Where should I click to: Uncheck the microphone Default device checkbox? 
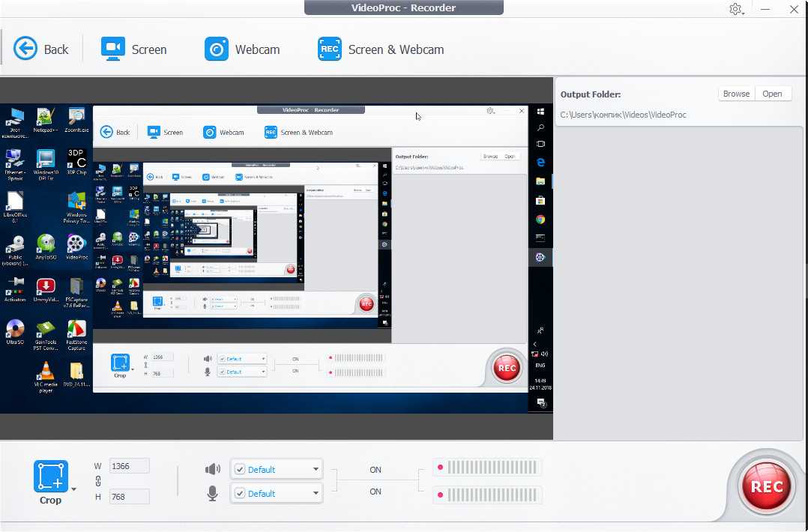(x=240, y=494)
